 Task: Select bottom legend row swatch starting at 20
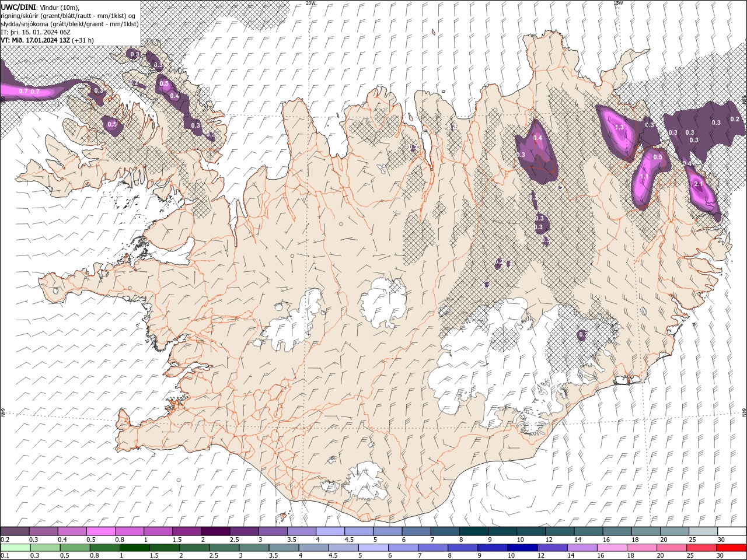[672, 548]
